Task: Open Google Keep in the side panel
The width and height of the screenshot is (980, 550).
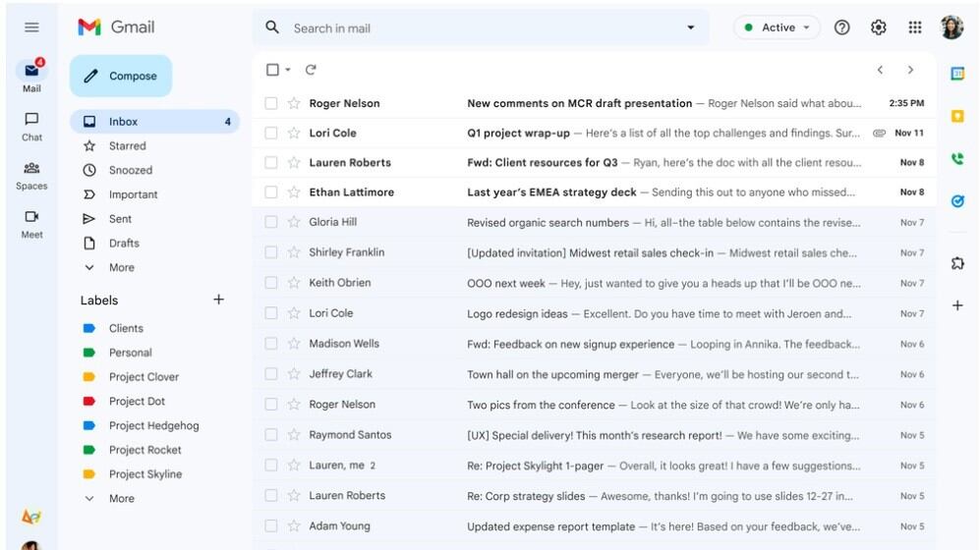Action: [956, 116]
